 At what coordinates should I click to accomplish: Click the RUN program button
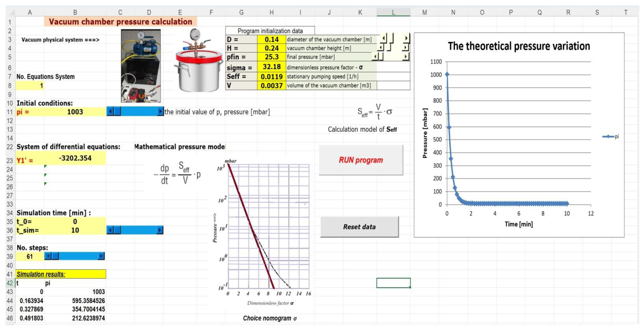tap(361, 160)
